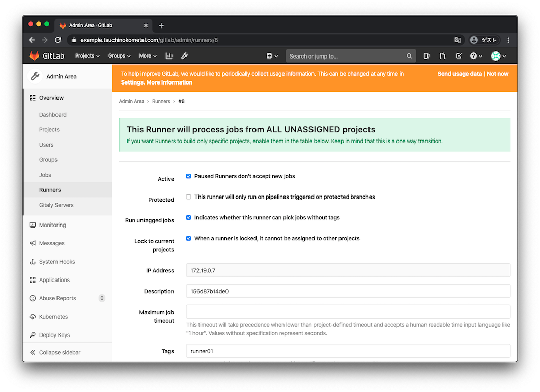Click the browser forward arrow
This screenshot has height=392, width=540.
tap(45, 40)
